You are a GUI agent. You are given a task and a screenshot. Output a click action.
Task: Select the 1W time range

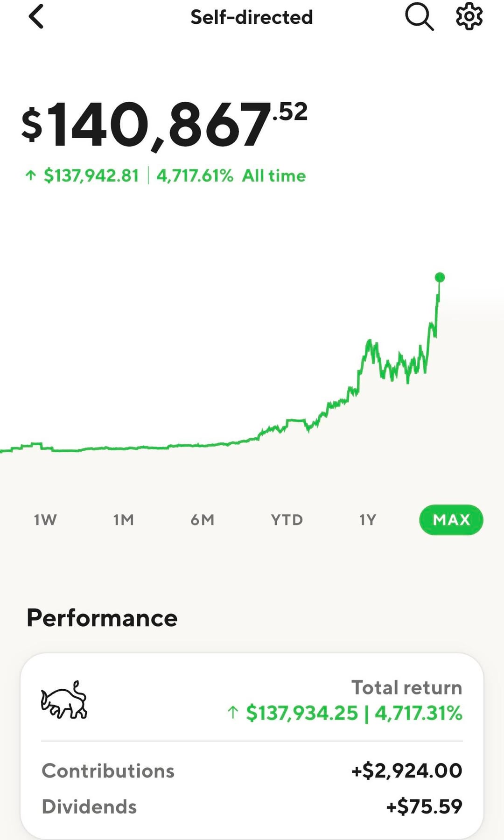point(45,520)
